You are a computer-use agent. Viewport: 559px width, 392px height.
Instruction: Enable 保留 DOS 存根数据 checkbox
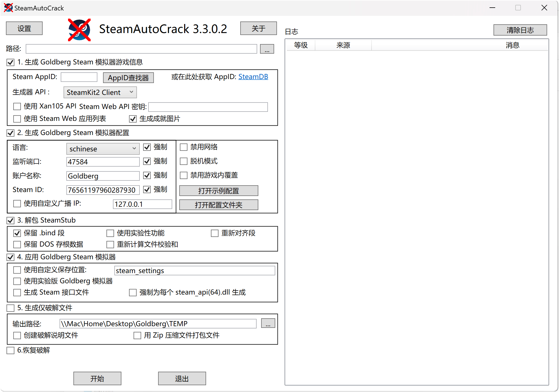(x=17, y=245)
